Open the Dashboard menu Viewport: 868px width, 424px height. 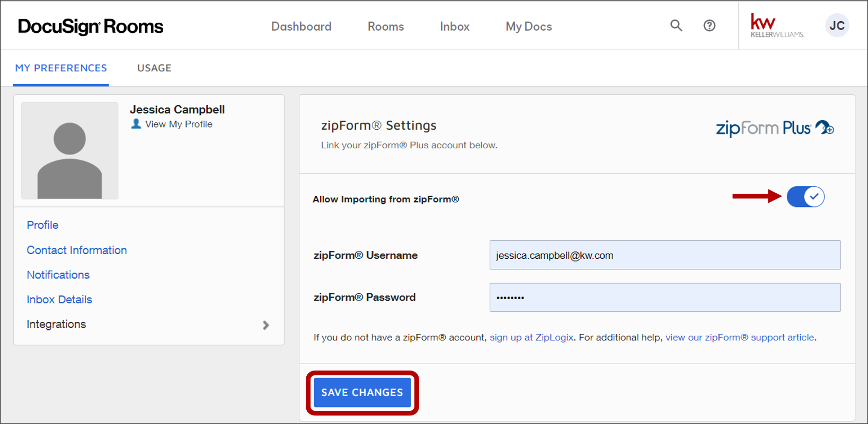pyautogui.click(x=302, y=26)
